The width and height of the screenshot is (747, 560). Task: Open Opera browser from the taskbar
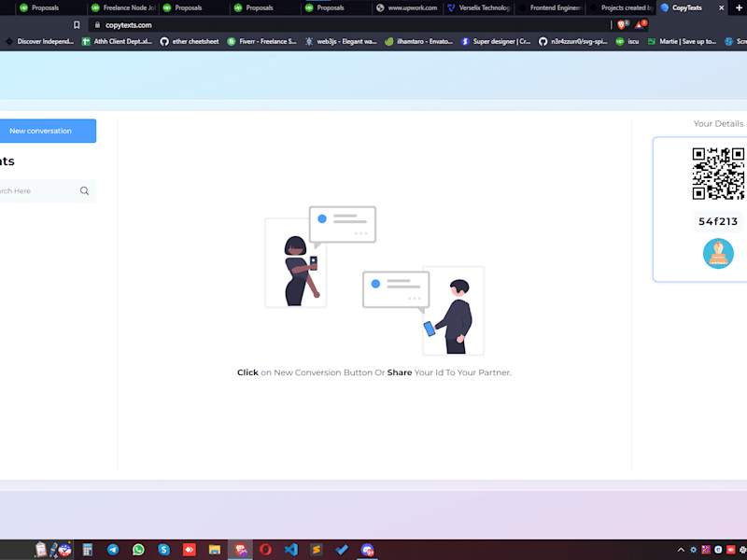[265, 550]
